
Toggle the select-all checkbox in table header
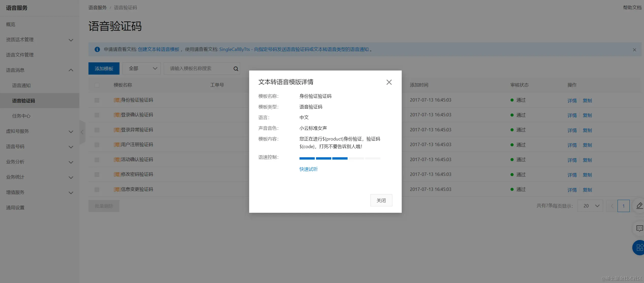click(97, 85)
